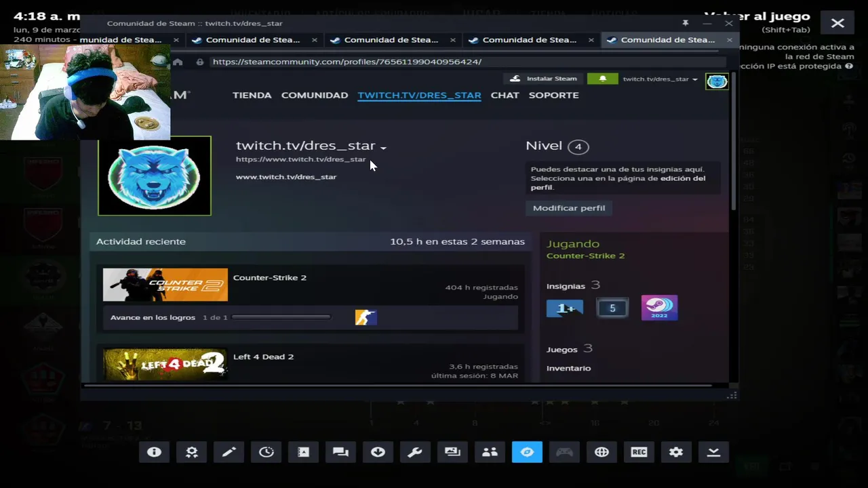Open the COMUNIDAD menu

tap(315, 95)
